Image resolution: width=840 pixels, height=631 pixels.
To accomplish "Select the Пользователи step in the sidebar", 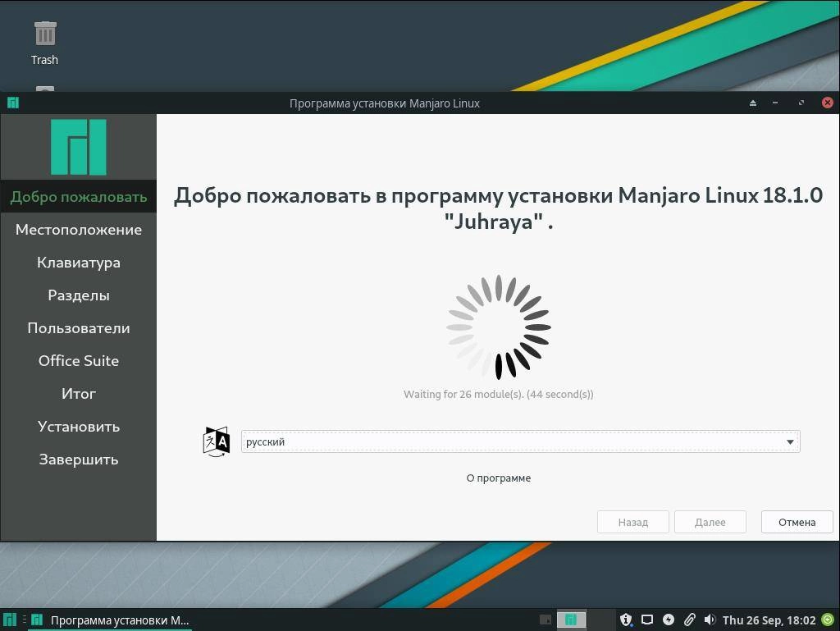I will click(x=79, y=328).
